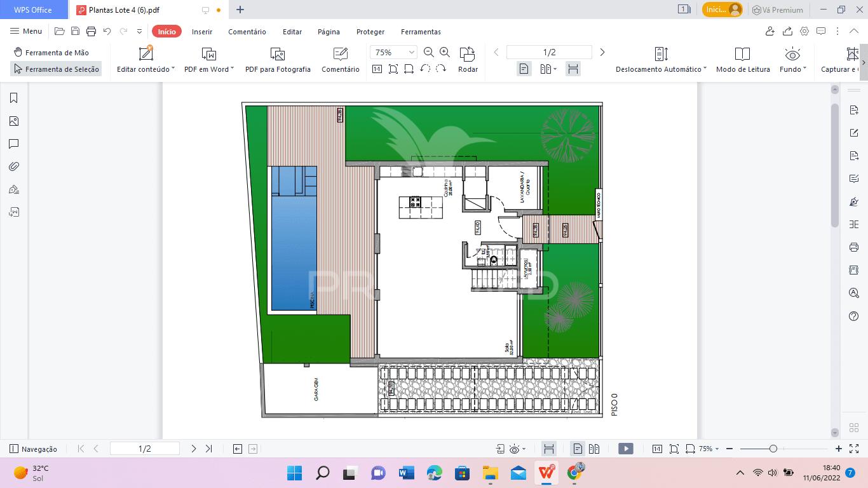Image resolution: width=868 pixels, height=488 pixels.
Task: Click the zoom in magnifier icon
Action: 445,52
